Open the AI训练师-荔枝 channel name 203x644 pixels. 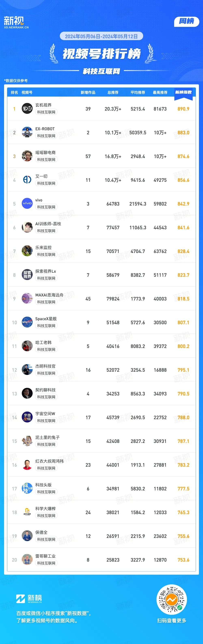click(x=48, y=224)
